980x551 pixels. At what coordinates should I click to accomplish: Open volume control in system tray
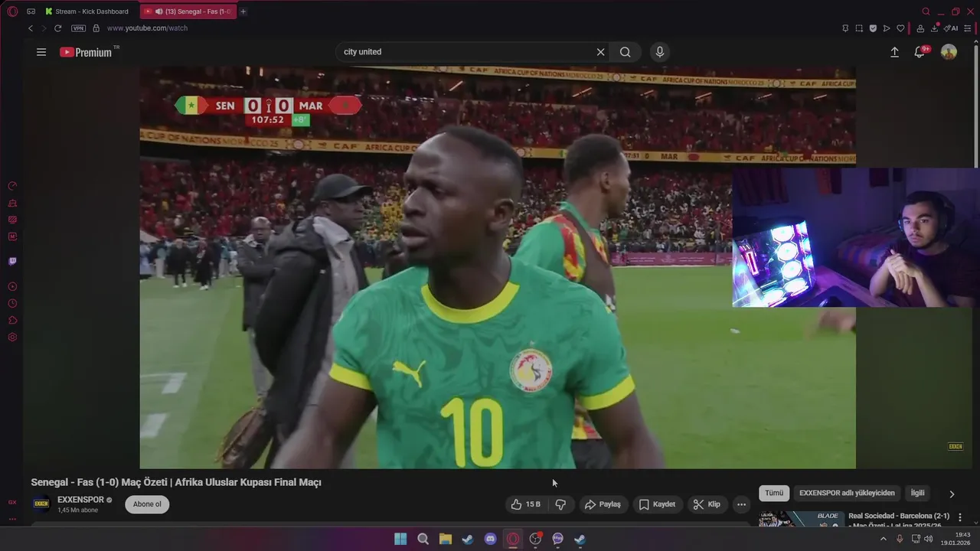pos(929,539)
